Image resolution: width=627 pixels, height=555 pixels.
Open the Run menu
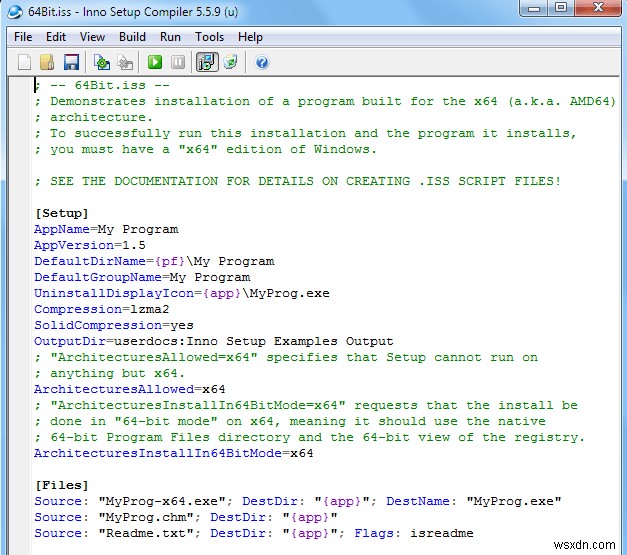170,37
